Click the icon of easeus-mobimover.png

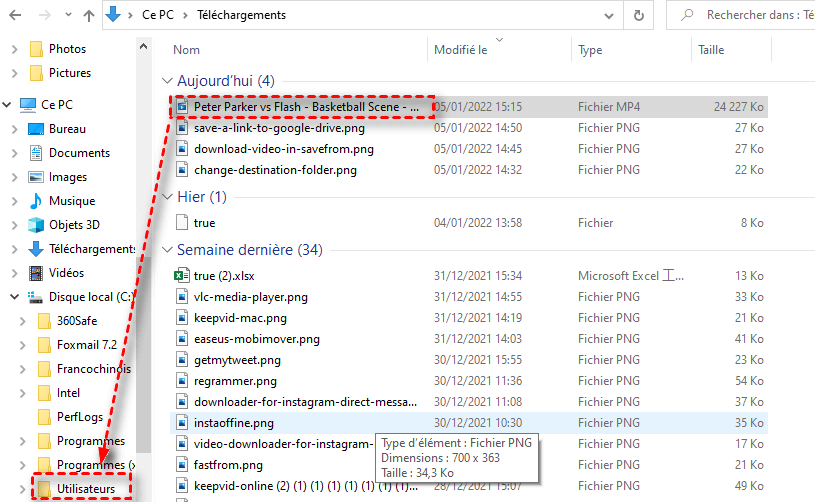point(181,339)
